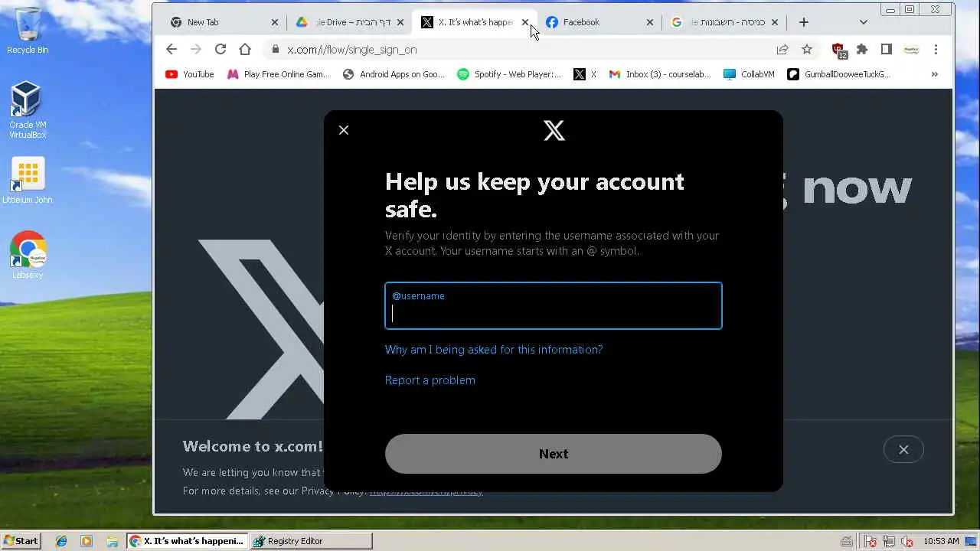Select the Recycle Bin desktop icon
Image resolution: width=980 pixels, height=551 pixels.
coord(28,31)
